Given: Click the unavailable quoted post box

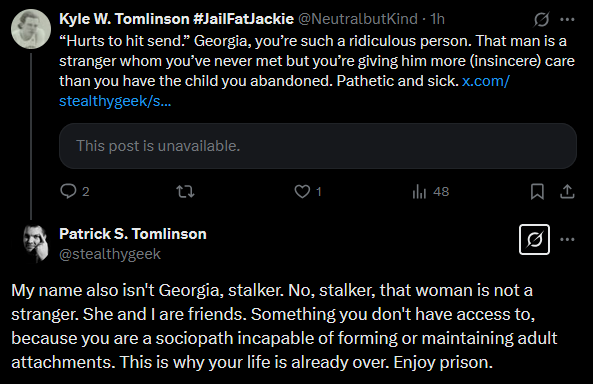Looking at the screenshot, I should 318,146.
